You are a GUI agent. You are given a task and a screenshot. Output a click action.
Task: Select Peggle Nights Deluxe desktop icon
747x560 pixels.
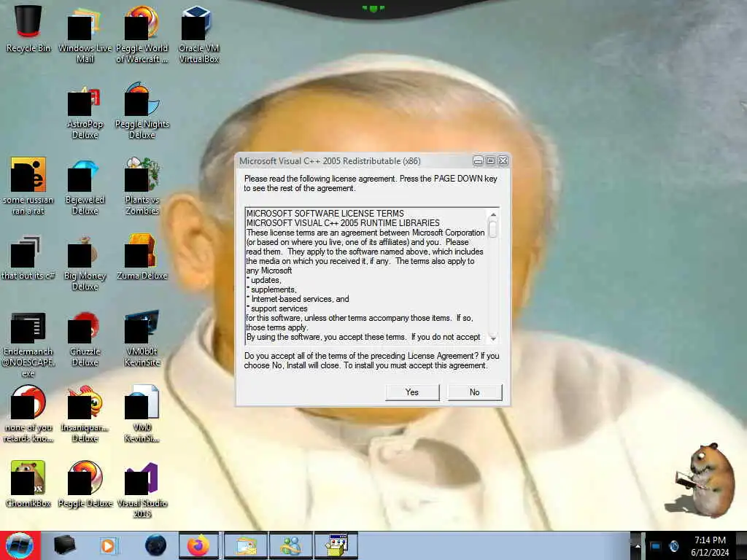tap(142, 111)
